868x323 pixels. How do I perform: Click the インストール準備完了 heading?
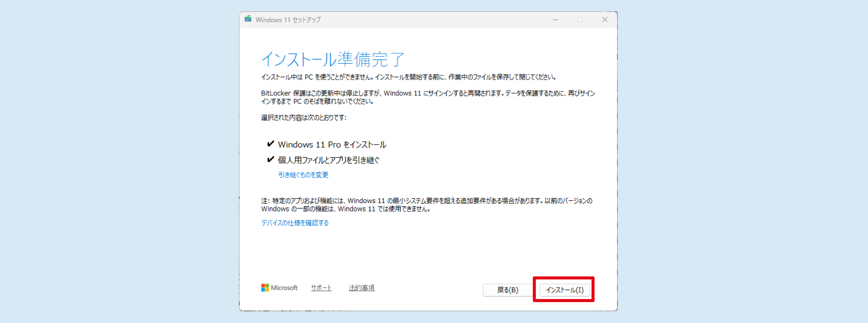click(x=333, y=59)
